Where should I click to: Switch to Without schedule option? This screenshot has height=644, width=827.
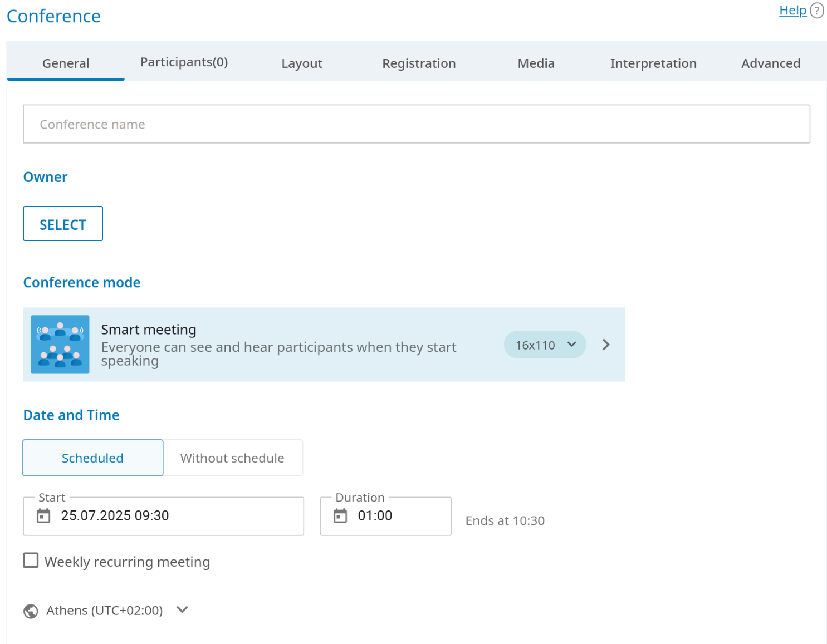232,458
